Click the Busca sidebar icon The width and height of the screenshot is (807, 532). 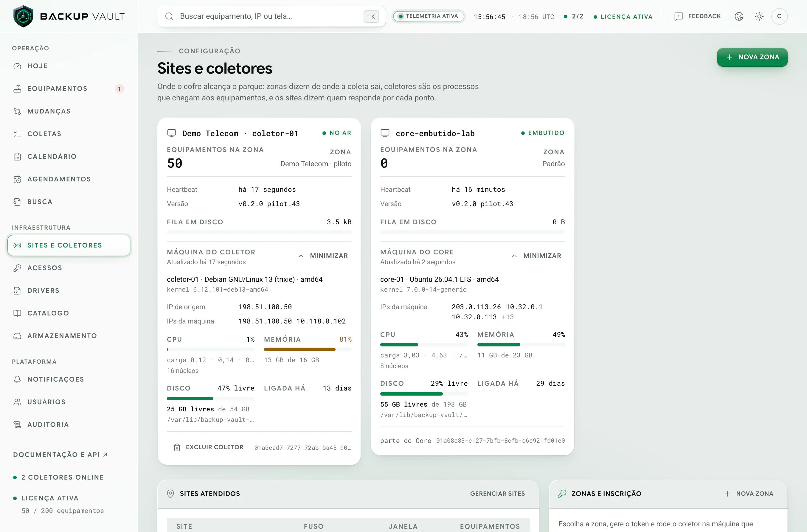click(x=17, y=202)
